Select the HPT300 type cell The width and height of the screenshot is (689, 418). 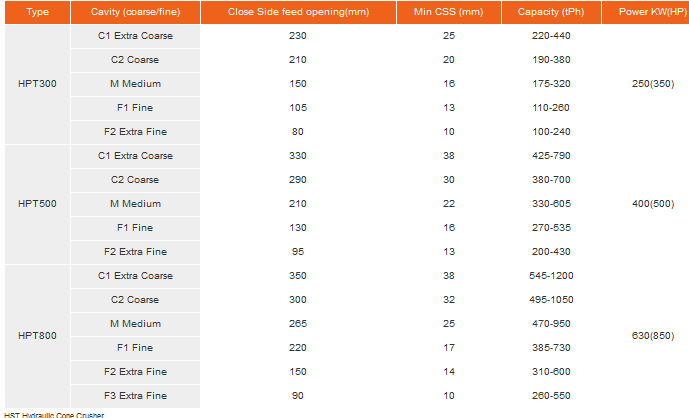point(37,84)
